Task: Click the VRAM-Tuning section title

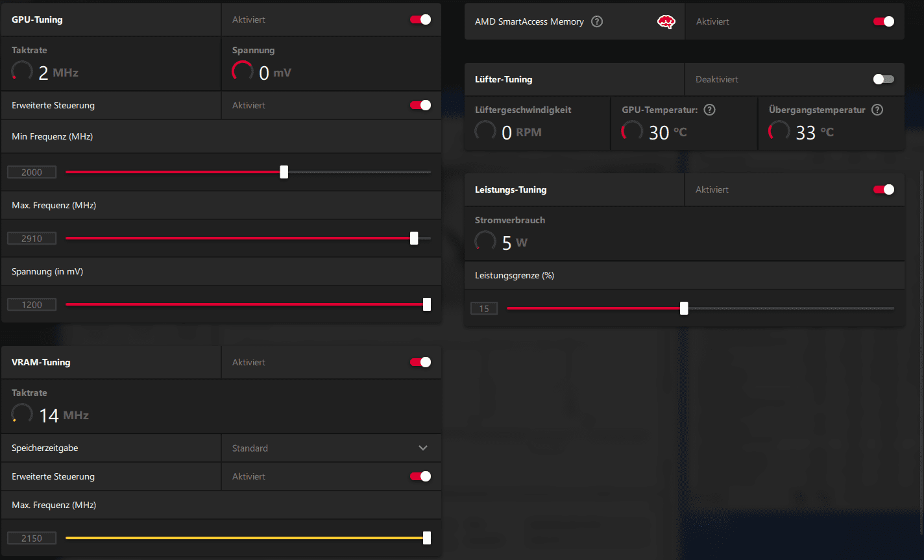Action: click(x=41, y=362)
